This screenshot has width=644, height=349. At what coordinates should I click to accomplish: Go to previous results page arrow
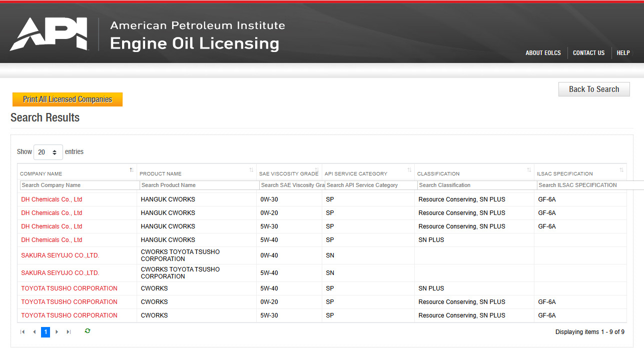tap(34, 332)
